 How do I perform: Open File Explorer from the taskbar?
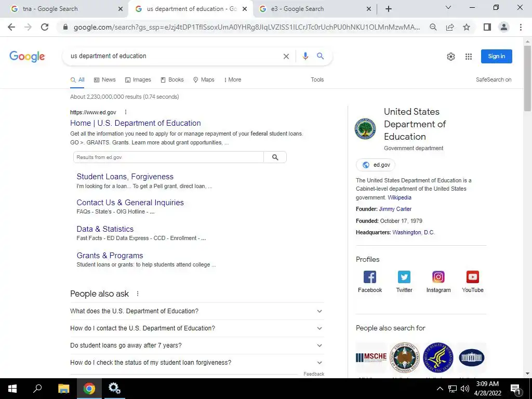(x=63, y=389)
